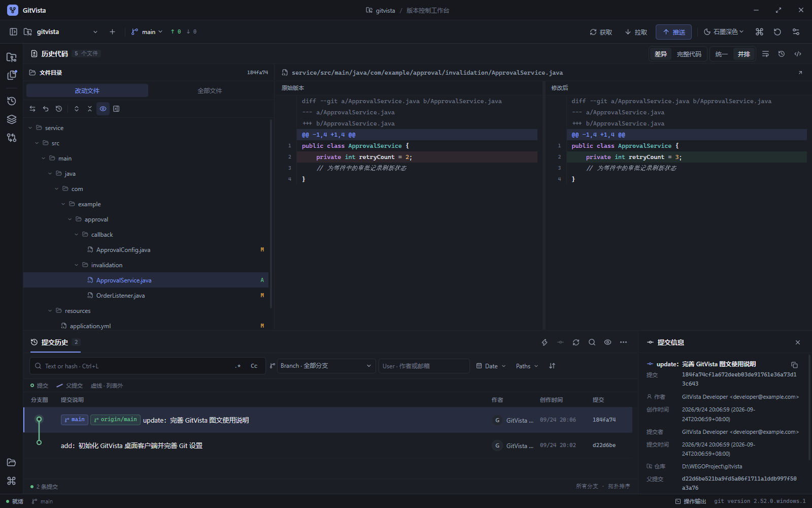Open 操作输出 in status bar
Screen dimensions: 812x508
(x=691, y=501)
